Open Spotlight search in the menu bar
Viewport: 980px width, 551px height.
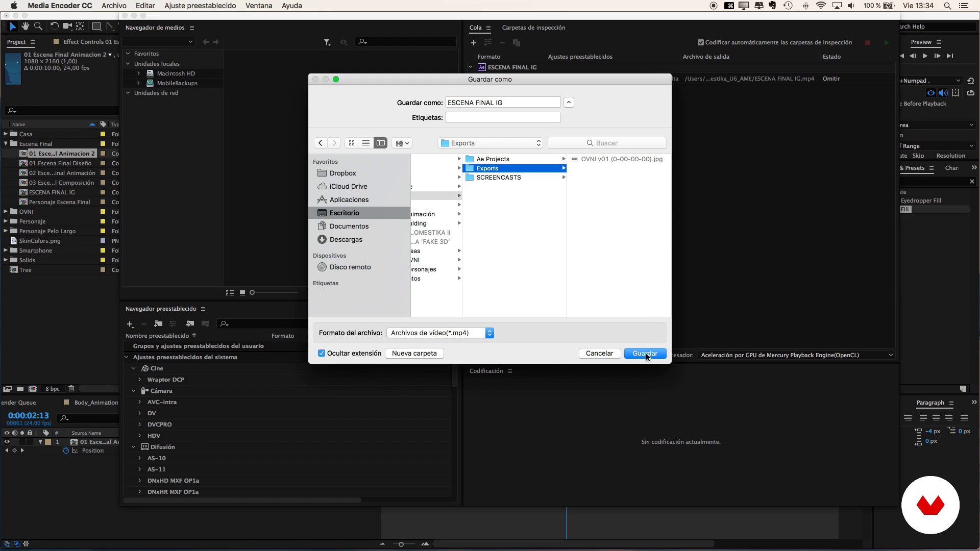point(947,6)
